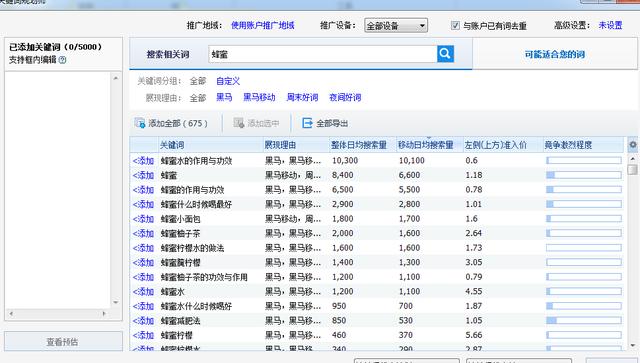Add keyword 蜂蜜柠檬水的做法 via <添加
The width and height of the screenshot is (640, 363).
(x=143, y=248)
